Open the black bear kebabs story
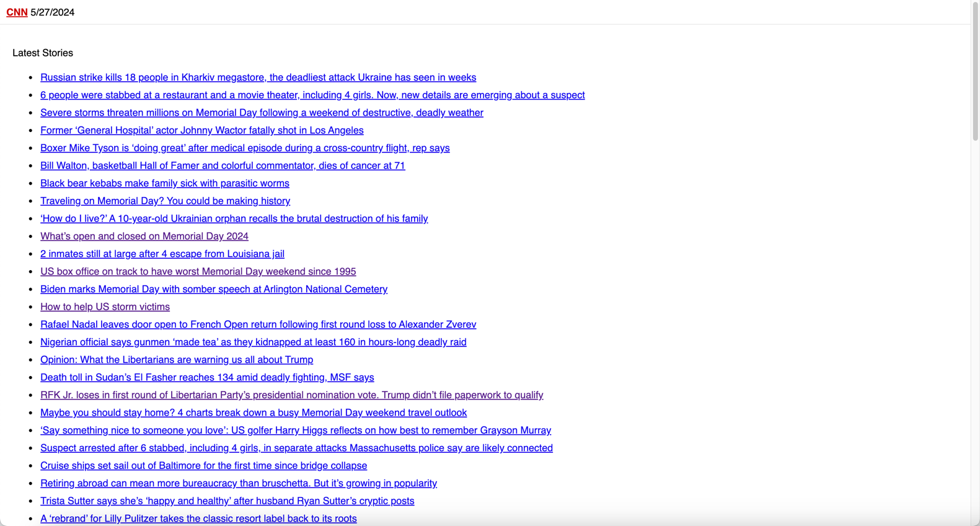980x526 pixels. (x=165, y=183)
